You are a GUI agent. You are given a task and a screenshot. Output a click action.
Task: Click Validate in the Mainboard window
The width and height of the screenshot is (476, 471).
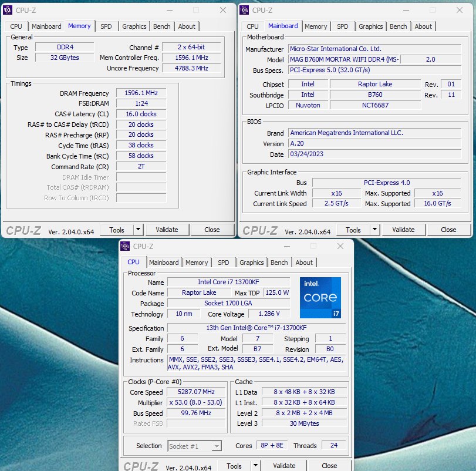(x=403, y=230)
